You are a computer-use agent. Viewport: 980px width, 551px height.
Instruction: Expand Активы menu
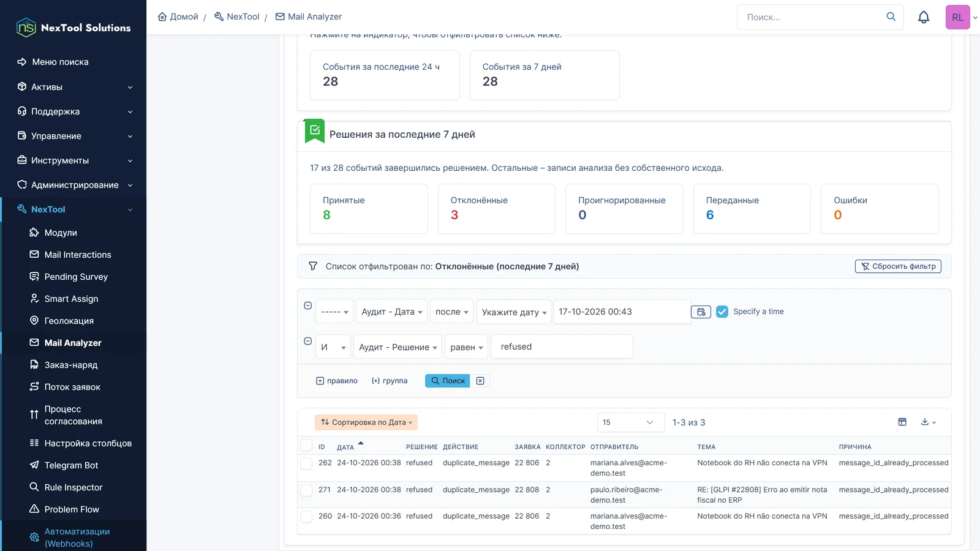pos(73,87)
